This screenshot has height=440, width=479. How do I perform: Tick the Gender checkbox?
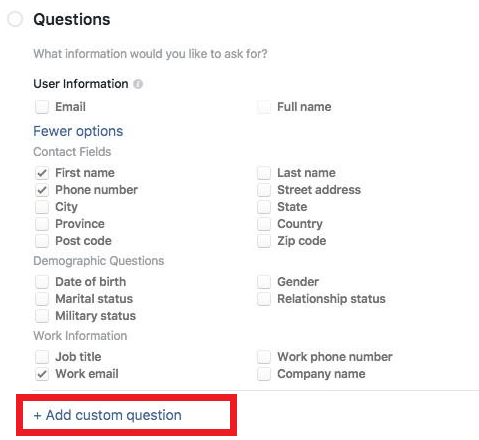[x=264, y=282]
